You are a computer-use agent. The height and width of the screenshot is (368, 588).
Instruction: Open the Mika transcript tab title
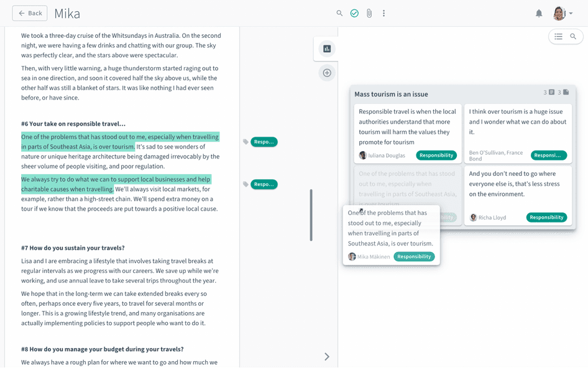[x=67, y=12]
